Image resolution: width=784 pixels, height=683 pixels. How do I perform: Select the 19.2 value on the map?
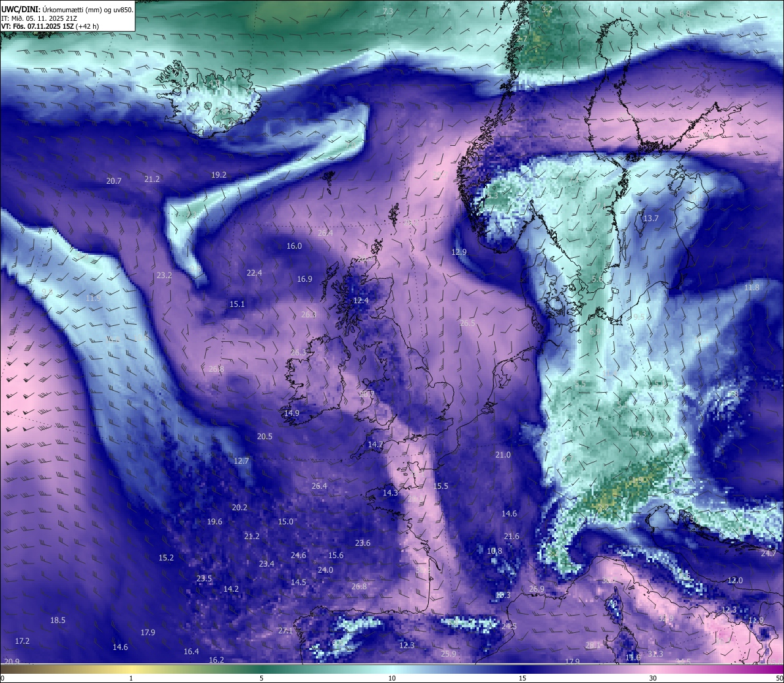219,175
